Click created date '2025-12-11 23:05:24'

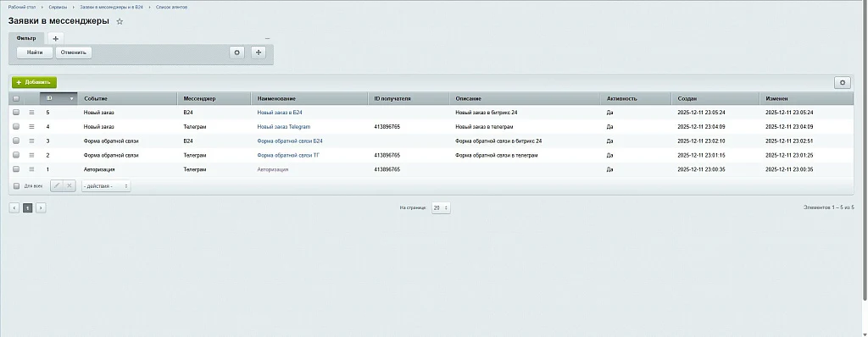pos(701,113)
